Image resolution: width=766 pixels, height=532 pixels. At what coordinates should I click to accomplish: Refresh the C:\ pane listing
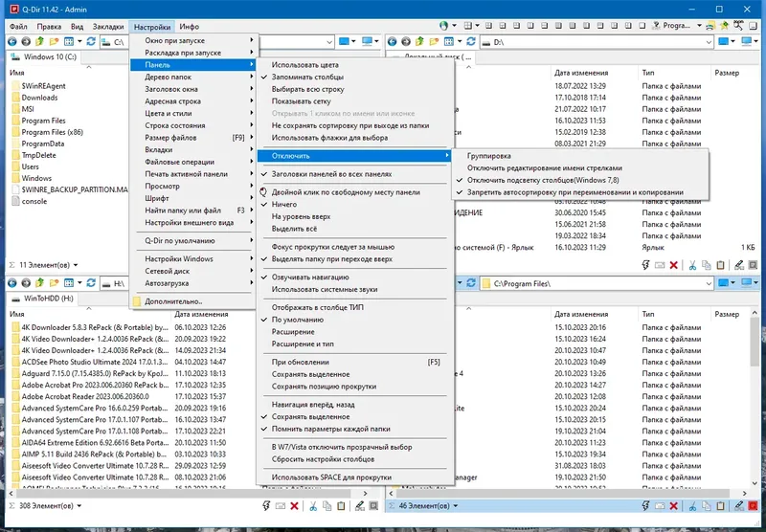(91, 42)
